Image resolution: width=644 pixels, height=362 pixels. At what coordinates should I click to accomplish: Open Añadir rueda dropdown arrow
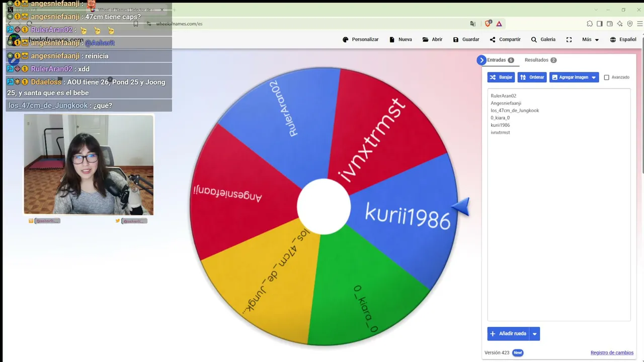(535, 334)
